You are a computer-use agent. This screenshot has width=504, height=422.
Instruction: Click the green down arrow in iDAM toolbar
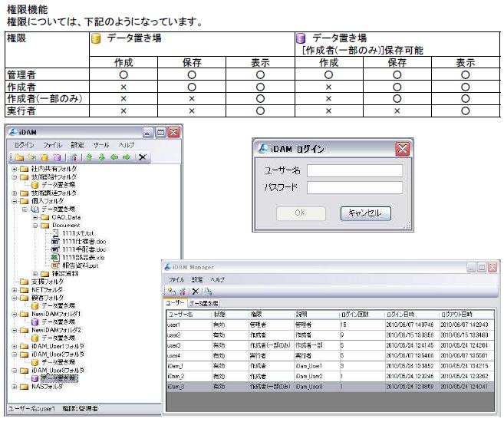pos(101,157)
